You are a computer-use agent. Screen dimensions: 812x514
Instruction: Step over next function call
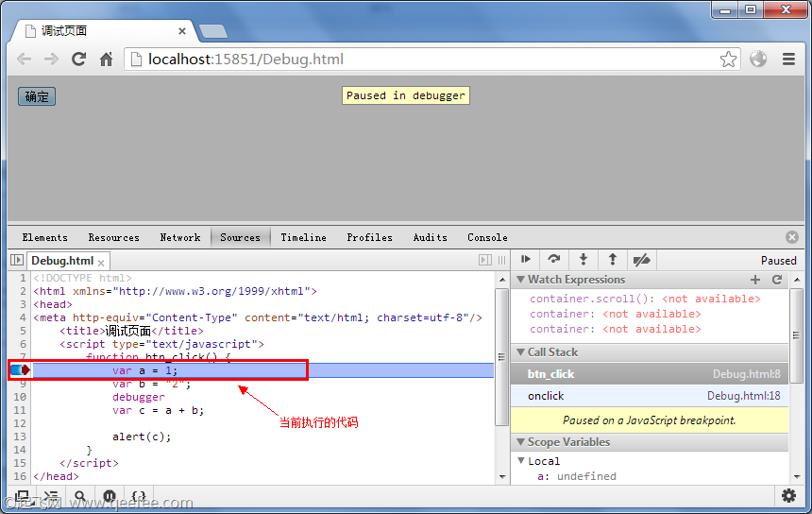tap(554, 259)
